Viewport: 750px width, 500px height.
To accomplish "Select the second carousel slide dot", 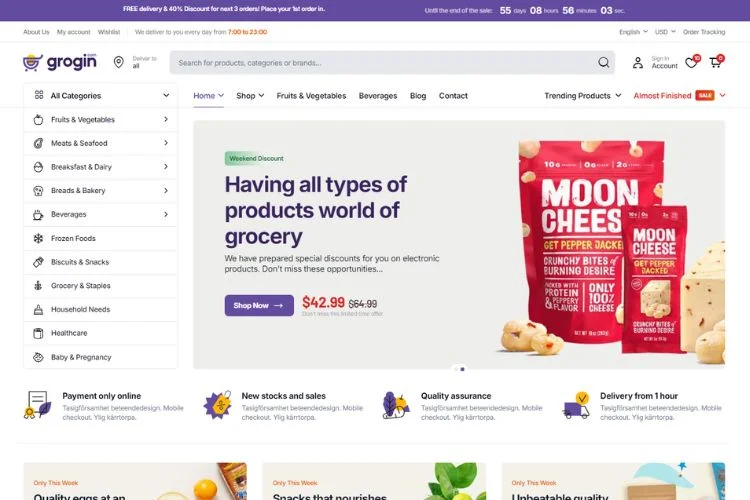I will pyautogui.click(x=463, y=369).
